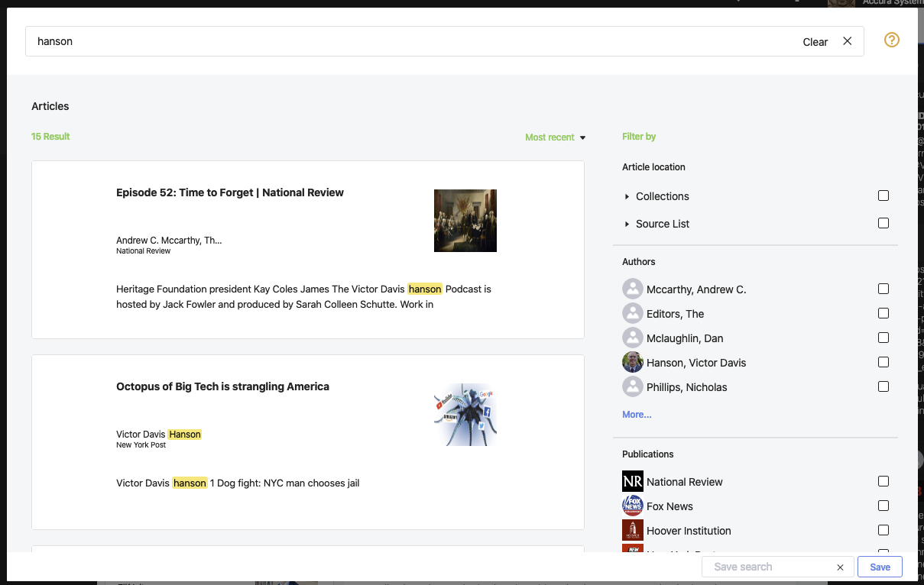Click the Hoover Institution logo icon
This screenshot has width=924, height=585.
(633, 530)
